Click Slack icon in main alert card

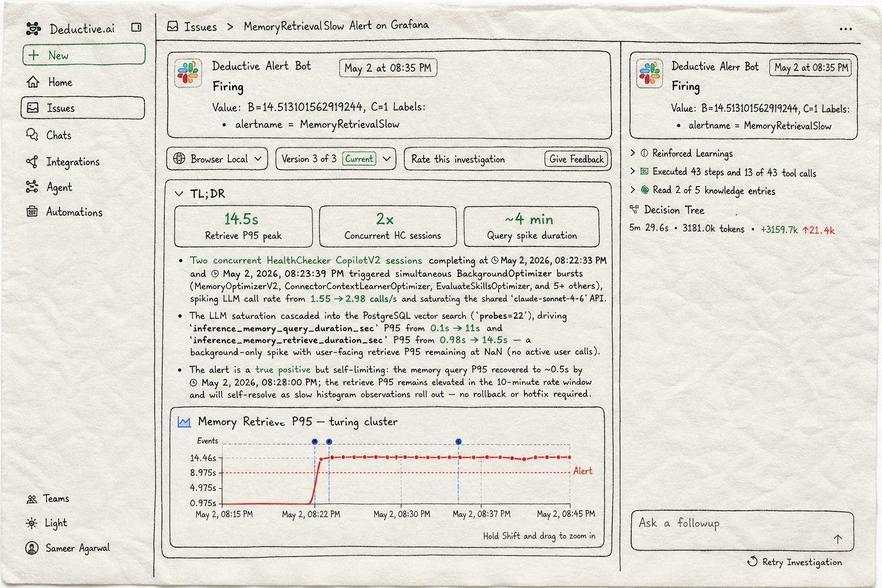[x=188, y=73]
